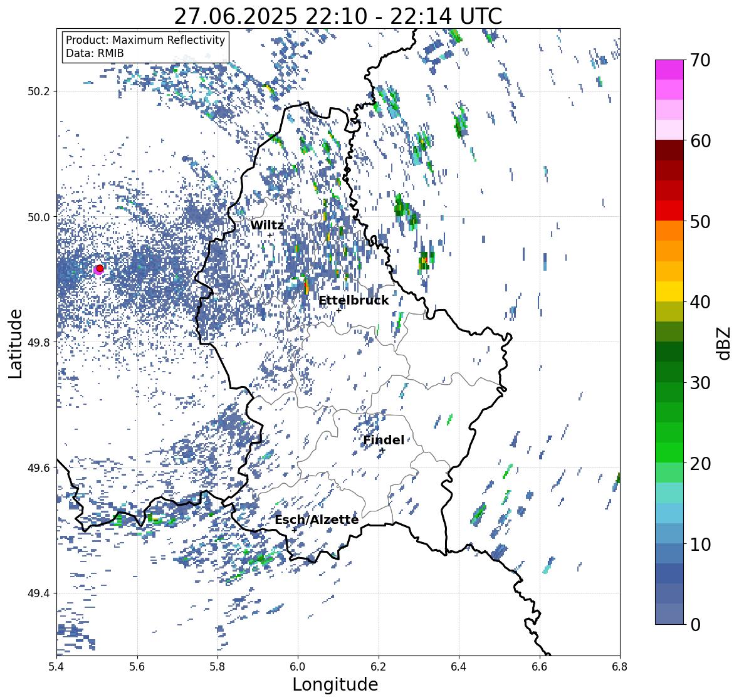Click the latitude tick label 50.2
Viewport: 739px width, 700px height.
(x=39, y=91)
